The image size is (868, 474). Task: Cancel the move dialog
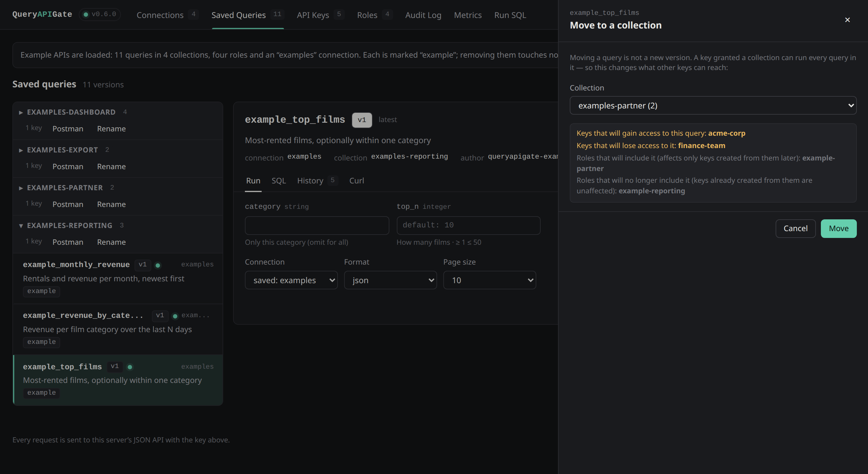(795, 228)
